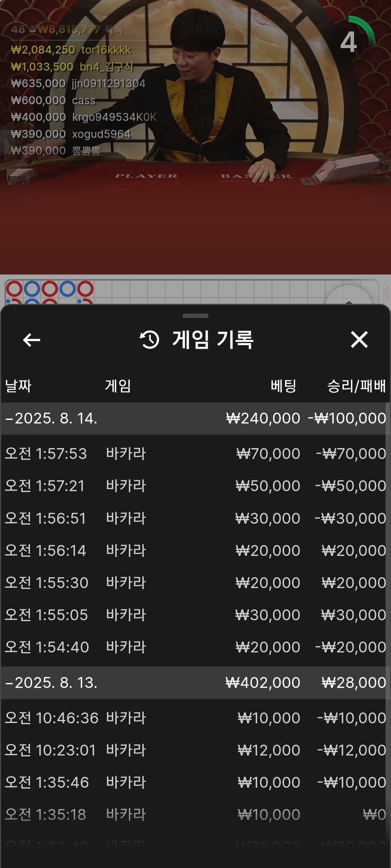This screenshot has width=391, height=868.
Task: Click the 날짜 column header
Action: [18, 386]
